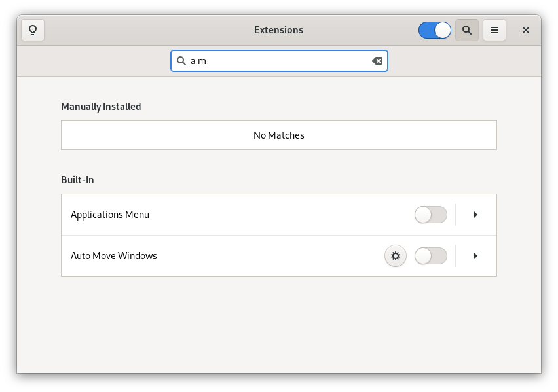Click the Manually Installed section heading

(x=101, y=107)
